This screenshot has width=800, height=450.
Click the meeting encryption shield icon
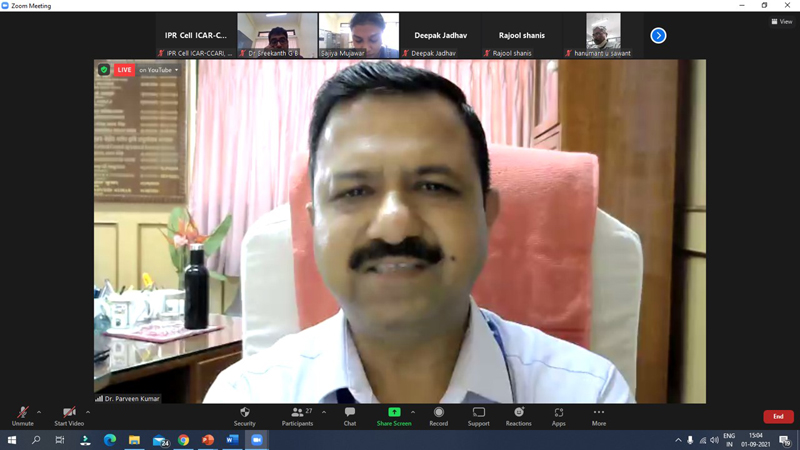pos(104,70)
